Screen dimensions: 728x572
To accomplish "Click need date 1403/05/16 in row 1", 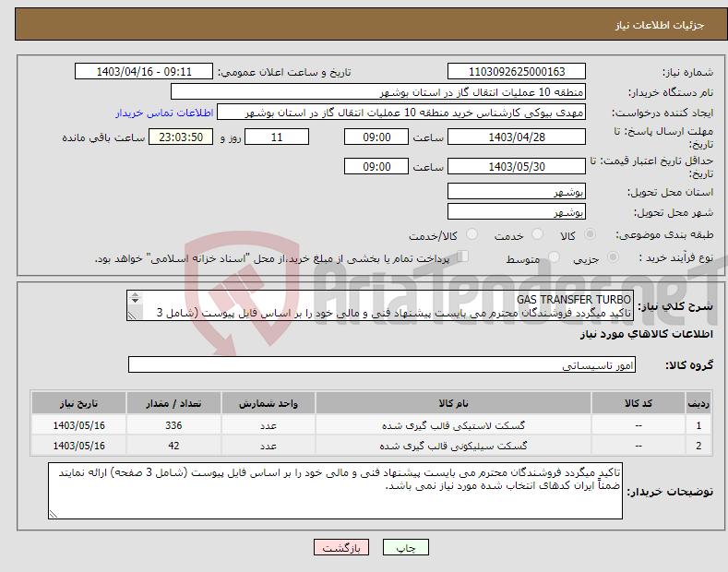I will 79,425.
